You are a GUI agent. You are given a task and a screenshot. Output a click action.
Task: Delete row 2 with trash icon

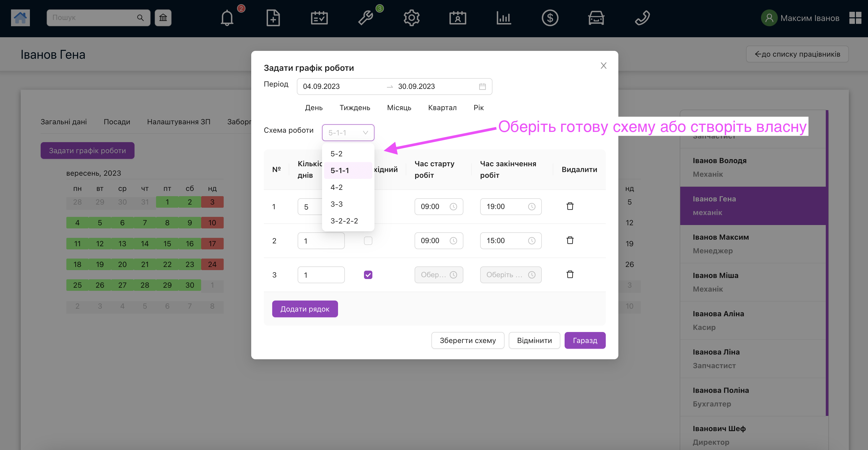click(x=570, y=240)
